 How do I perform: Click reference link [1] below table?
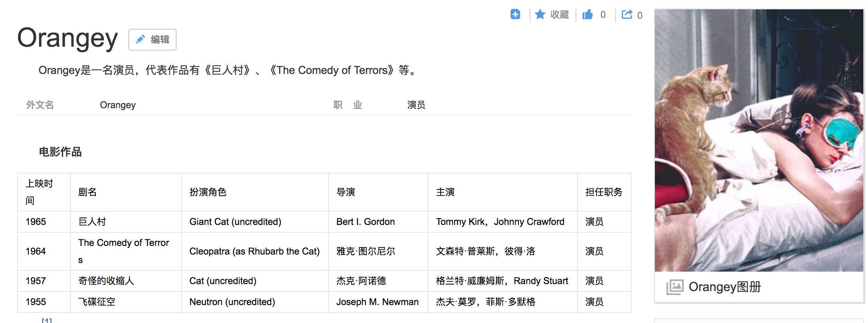tap(47, 320)
